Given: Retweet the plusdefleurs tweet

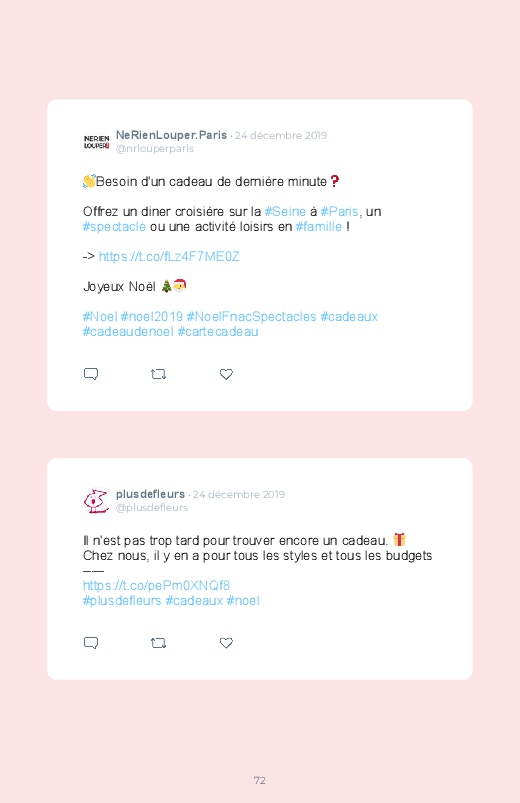Looking at the screenshot, I should pos(158,643).
